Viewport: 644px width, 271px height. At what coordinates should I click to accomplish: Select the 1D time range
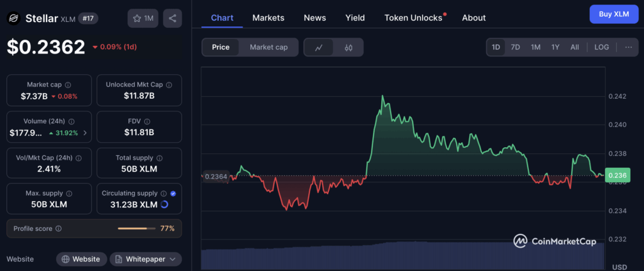coord(496,47)
